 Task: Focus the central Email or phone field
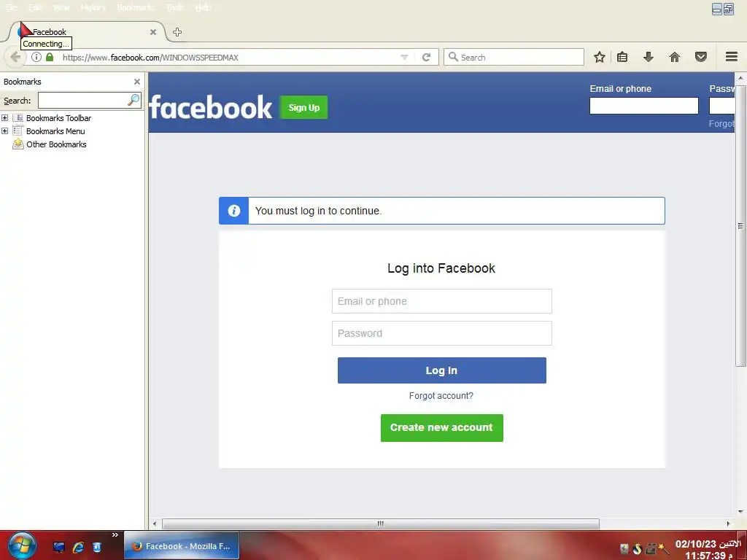(x=441, y=301)
